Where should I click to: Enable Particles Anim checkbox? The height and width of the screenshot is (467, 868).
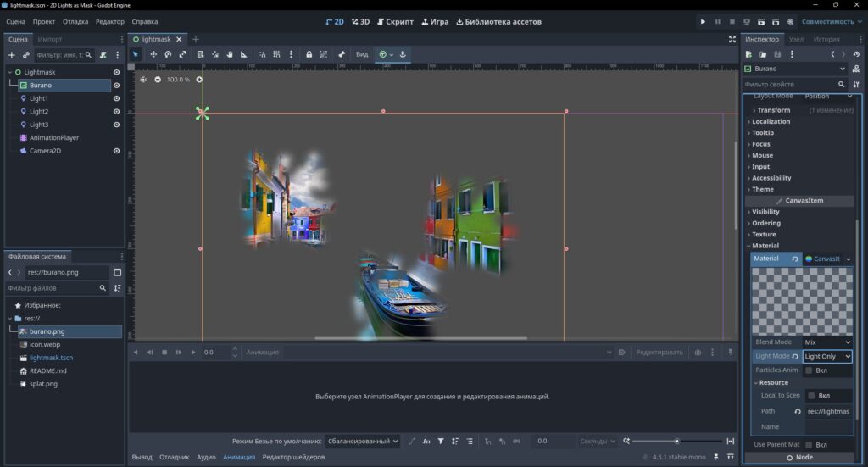tap(809, 370)
